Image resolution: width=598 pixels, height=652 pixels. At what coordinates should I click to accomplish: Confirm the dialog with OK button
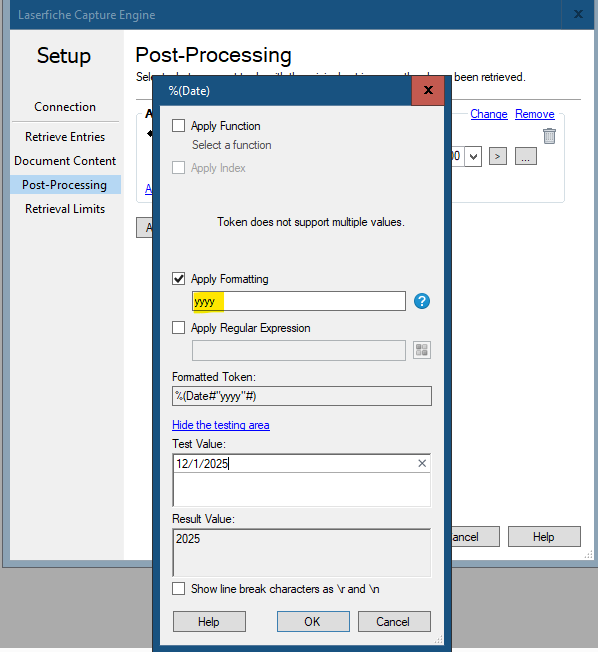(313, 622)
